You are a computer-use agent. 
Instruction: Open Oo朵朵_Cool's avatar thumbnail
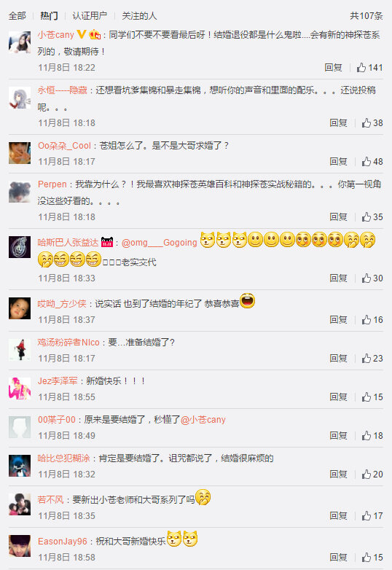[20, 153]
